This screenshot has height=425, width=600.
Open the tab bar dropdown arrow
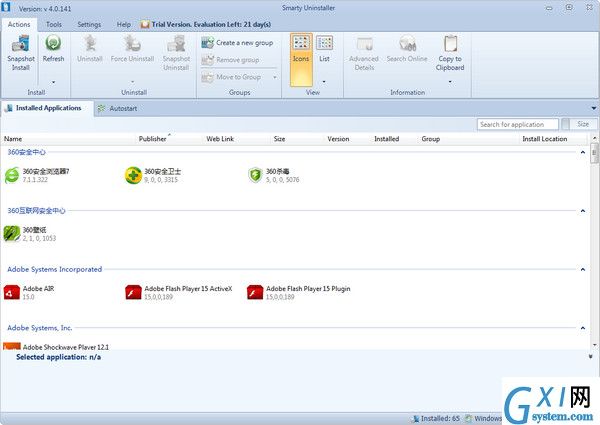click(594, 108)
